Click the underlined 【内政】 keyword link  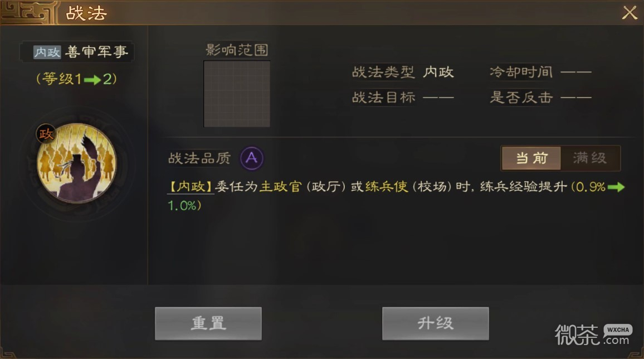(x=191, y=187)
